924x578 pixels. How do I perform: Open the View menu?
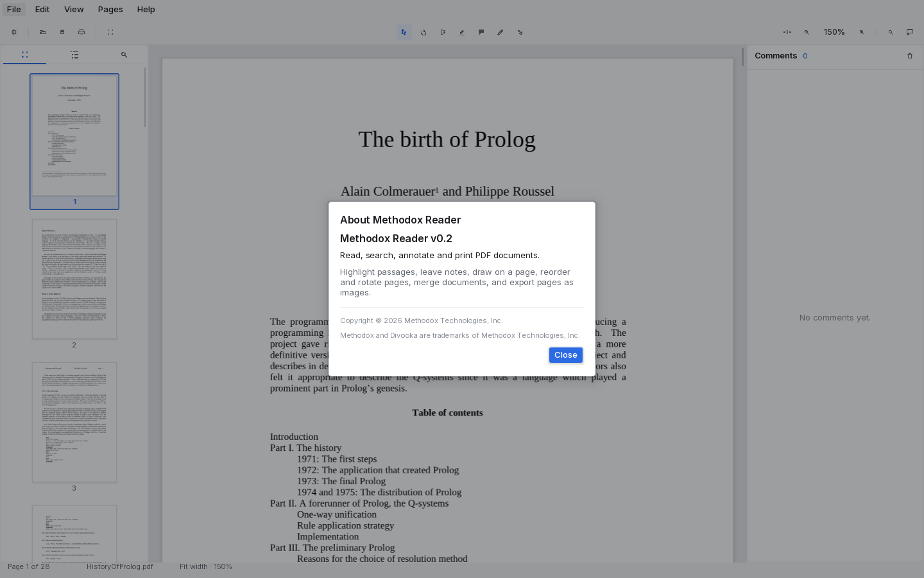74,10
